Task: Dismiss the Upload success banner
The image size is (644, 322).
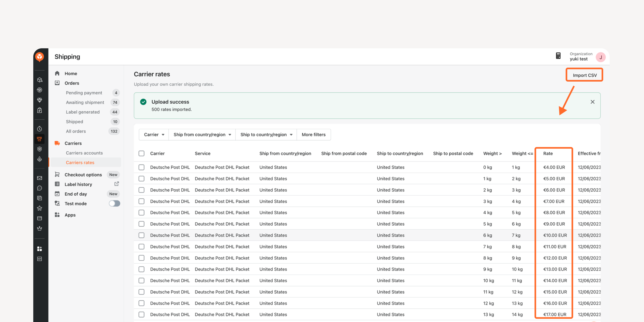Action: pyautogui.click(x=592, y=102)
